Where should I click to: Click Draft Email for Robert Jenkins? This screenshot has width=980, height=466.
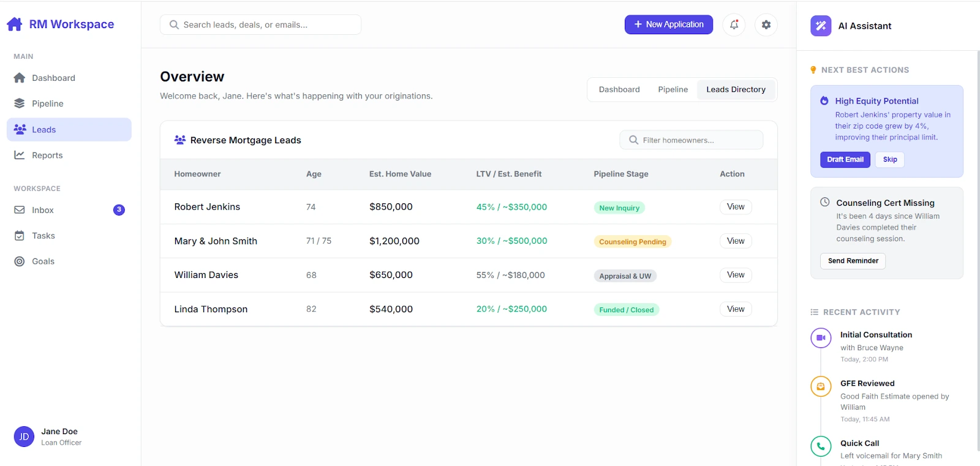[x=845, y=160]
